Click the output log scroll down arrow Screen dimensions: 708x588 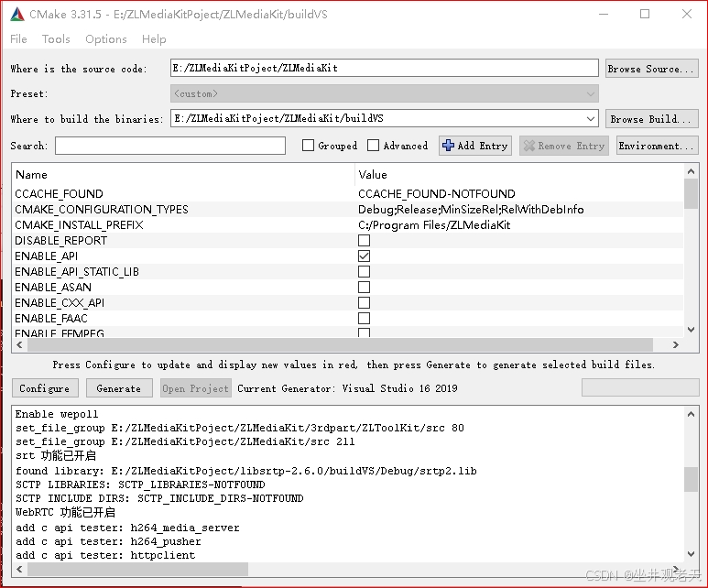click(691, 554)
